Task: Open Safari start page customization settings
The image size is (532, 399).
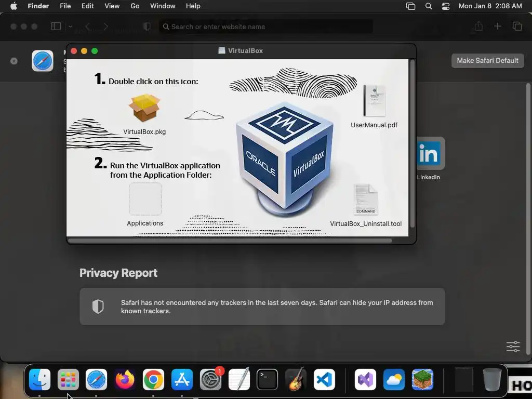Action: coord(513,347)
